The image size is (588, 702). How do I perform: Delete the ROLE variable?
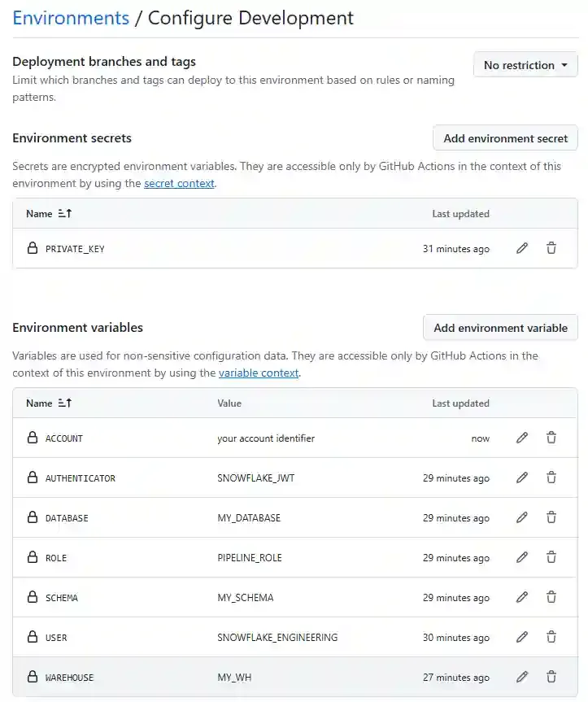(551, 557)
